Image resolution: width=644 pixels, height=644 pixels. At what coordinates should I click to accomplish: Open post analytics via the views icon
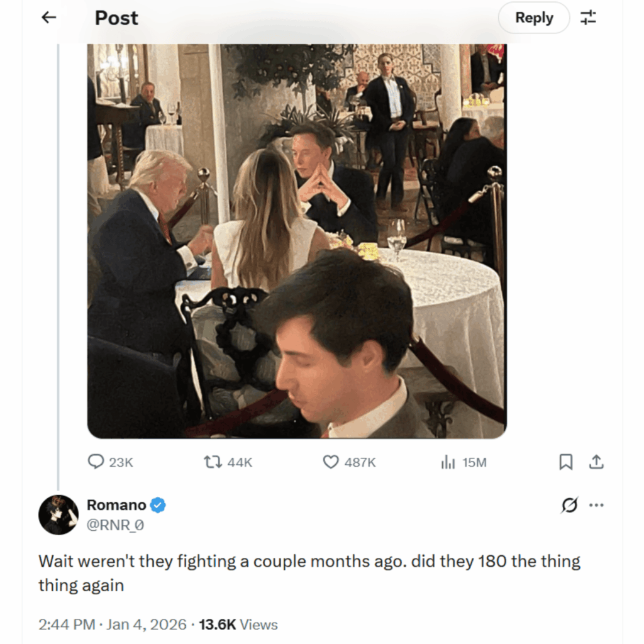point(448,462)
